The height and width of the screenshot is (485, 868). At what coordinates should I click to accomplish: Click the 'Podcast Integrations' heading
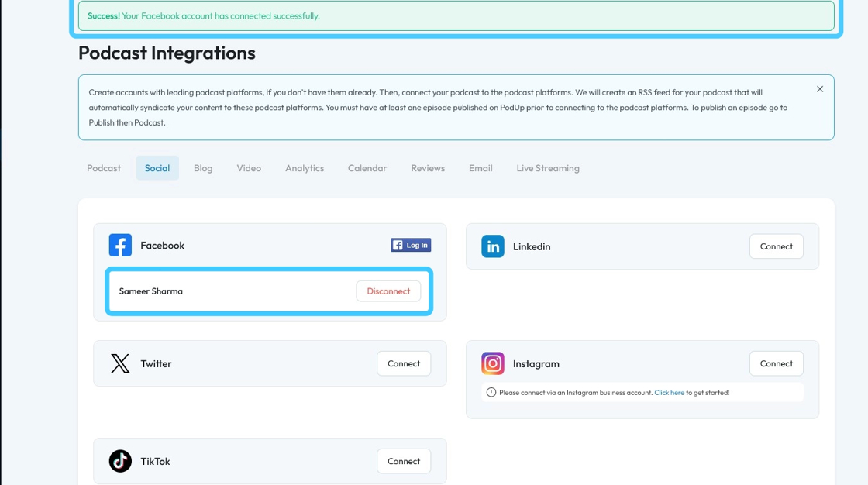coord(167,53)
